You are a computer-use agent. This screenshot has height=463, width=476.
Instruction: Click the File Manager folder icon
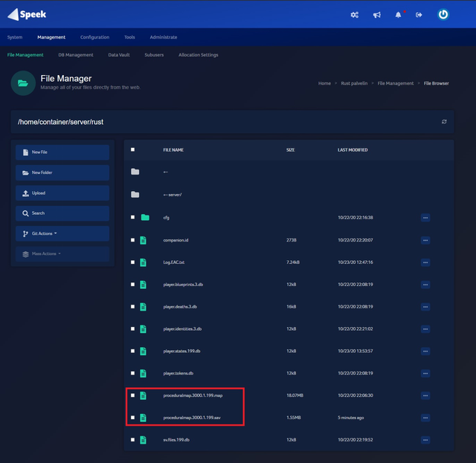pos(23,83)
